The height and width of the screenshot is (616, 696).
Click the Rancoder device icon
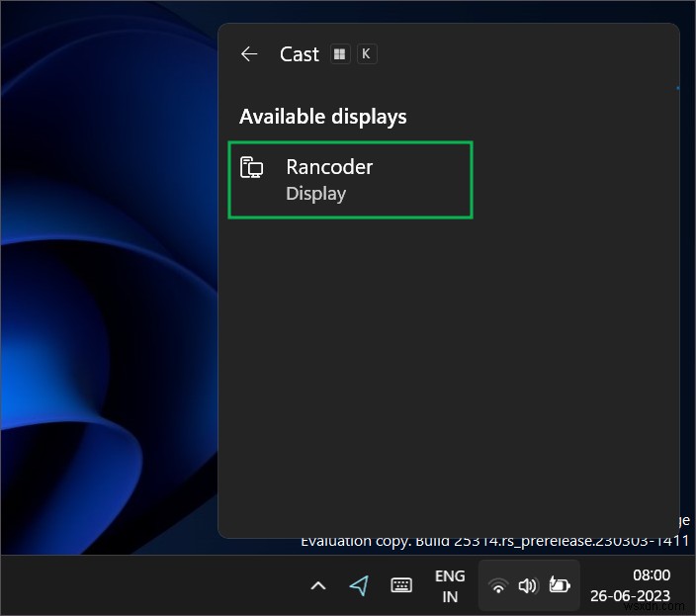[x=252, y=167]
